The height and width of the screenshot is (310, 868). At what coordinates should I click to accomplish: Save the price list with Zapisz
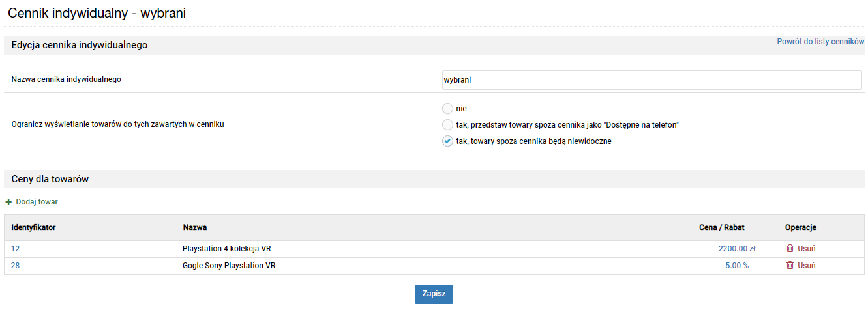tap(434, 294)
